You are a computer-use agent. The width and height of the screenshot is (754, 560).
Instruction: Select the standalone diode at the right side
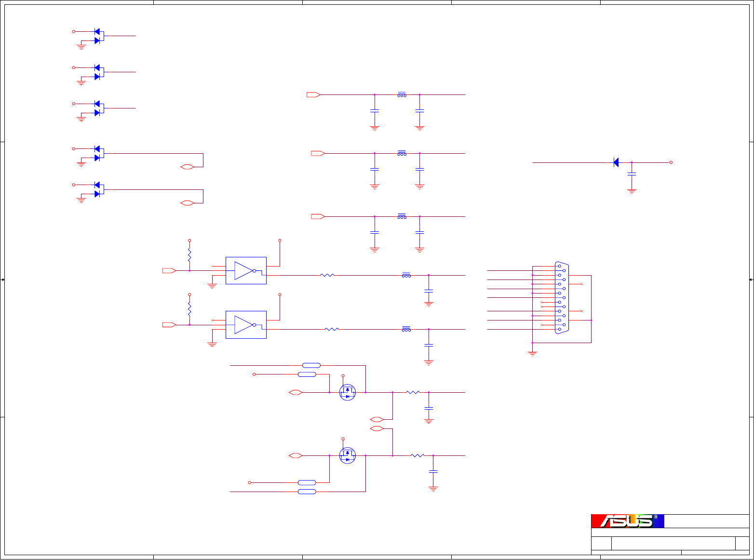616,162
